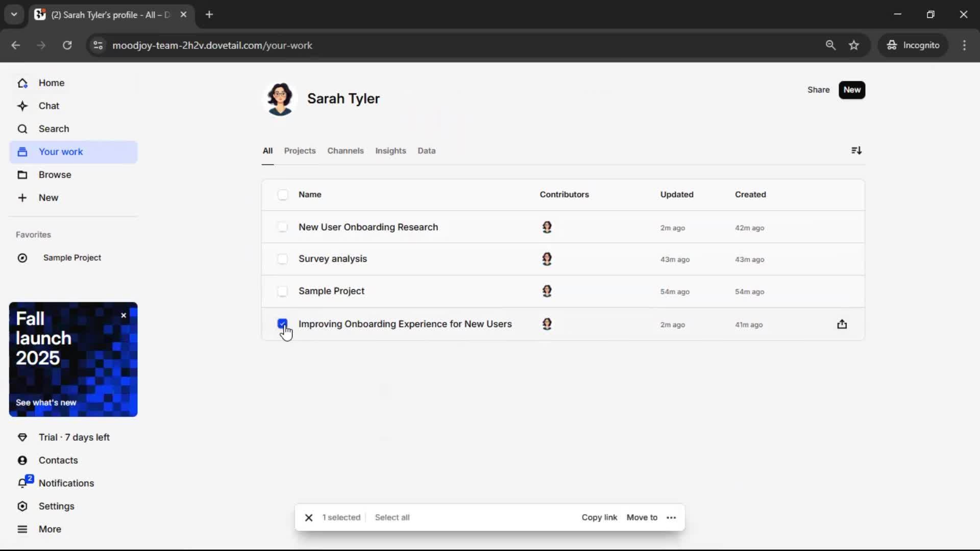
Task: Click the black New button
Action: coord(851,90)
